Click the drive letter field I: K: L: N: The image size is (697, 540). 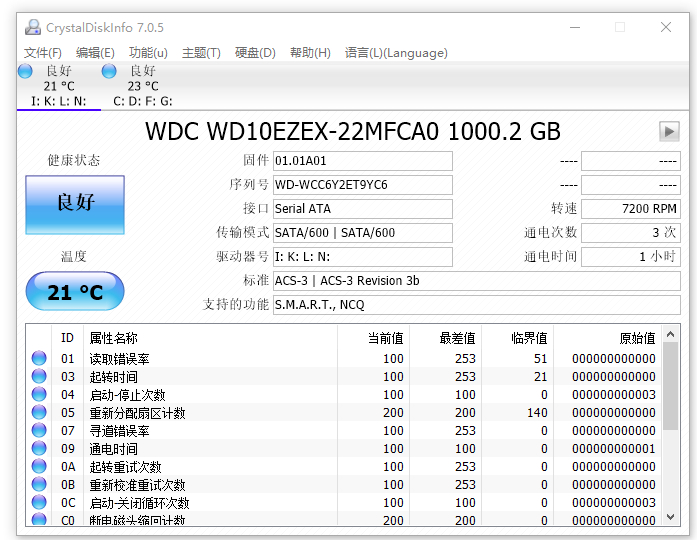[363, 257]
